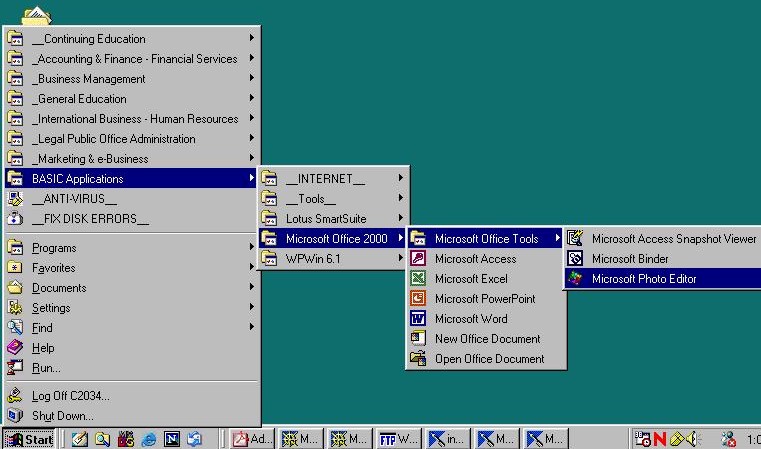Run the __FIX DISK ERRORS__ shortcut
This screenshot has width=761, height=449.
pyautogui.click(x=131, y=219)
